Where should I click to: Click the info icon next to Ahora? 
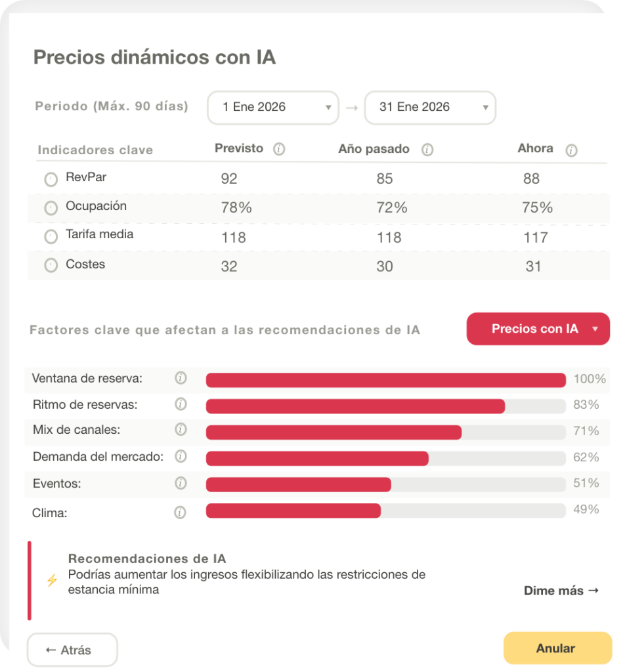click(571, 150)
